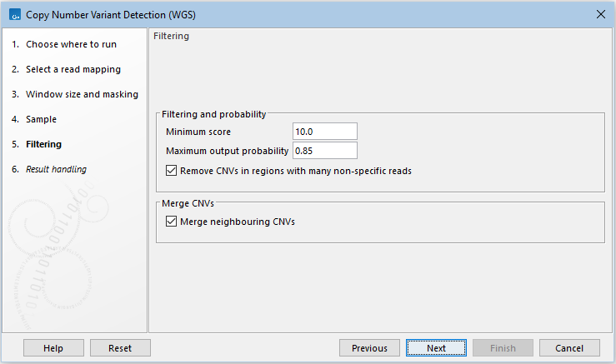Reset the wizard settings
The height and width of the screenshot is (364, 616).
[x=120, y=348]
